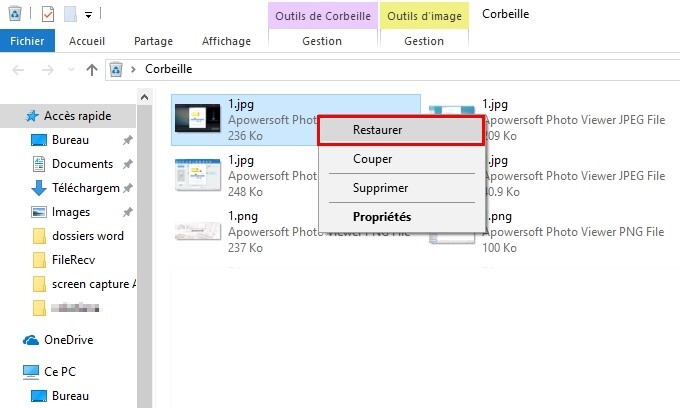Open Gestion tab under Outils de Corbeille
This screenshot has width=680, height=408.
tap(321, 41)
